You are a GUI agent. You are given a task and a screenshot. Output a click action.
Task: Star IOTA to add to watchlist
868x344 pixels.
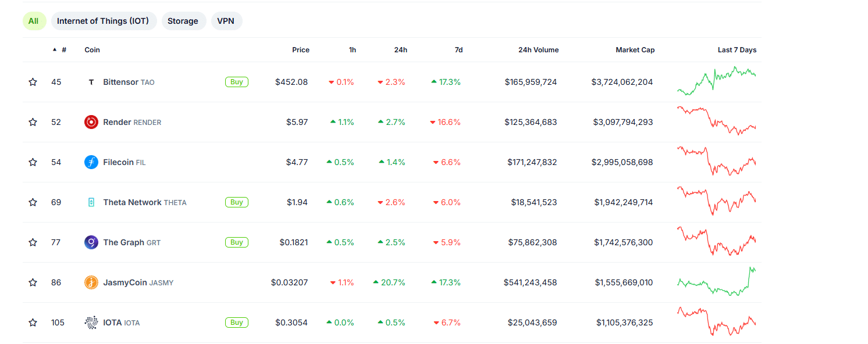tap(33, 322)
